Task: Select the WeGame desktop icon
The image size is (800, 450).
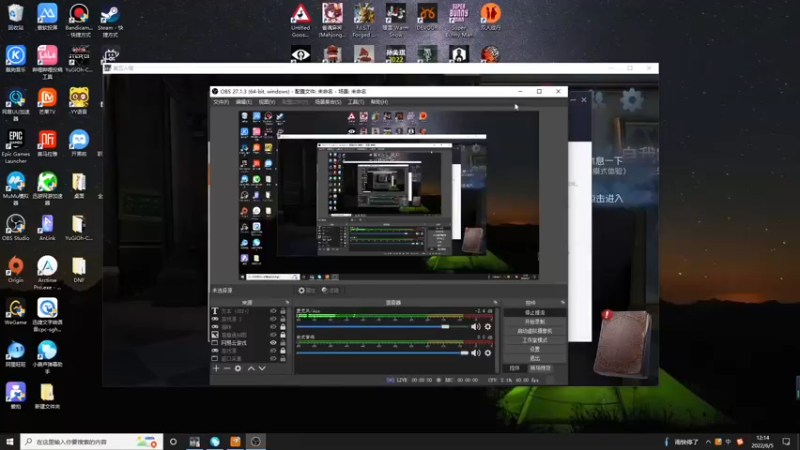Action: (16, 312)
